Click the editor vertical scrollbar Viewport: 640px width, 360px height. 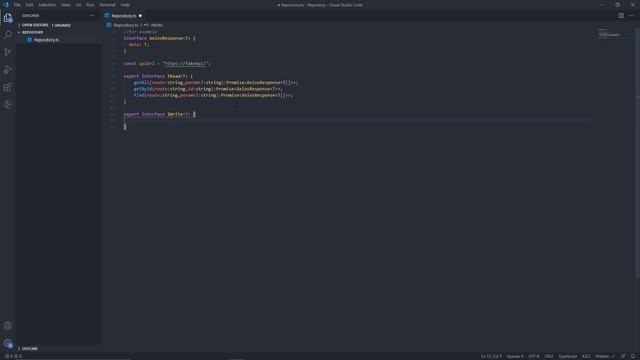[x=638, y=153]
